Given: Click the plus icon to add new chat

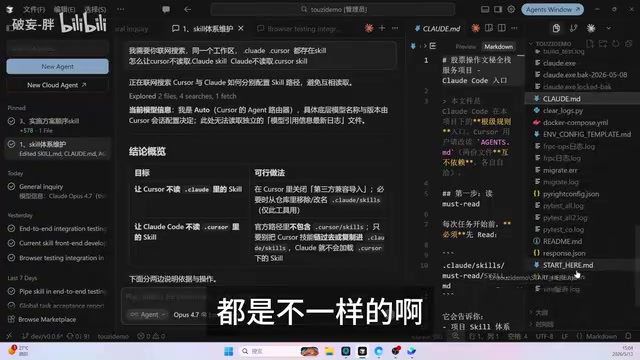Looking at the screenshot, I should [382, 28].
